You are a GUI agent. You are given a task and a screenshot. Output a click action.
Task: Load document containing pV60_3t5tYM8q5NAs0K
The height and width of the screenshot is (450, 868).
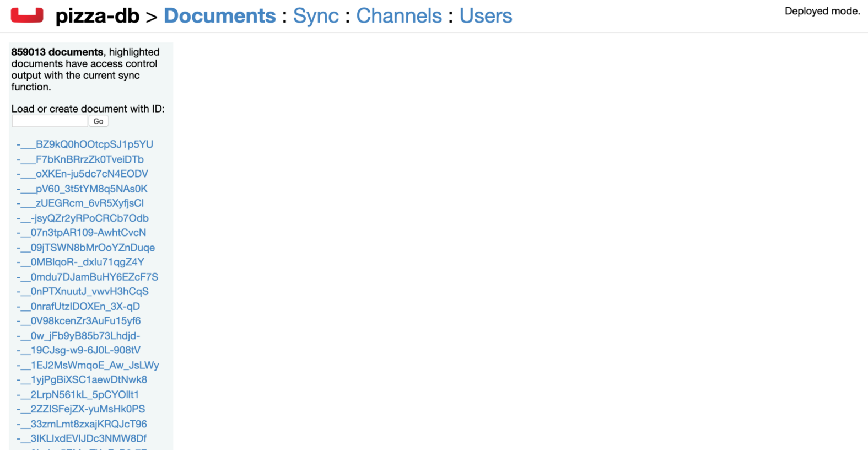(82, 189)
